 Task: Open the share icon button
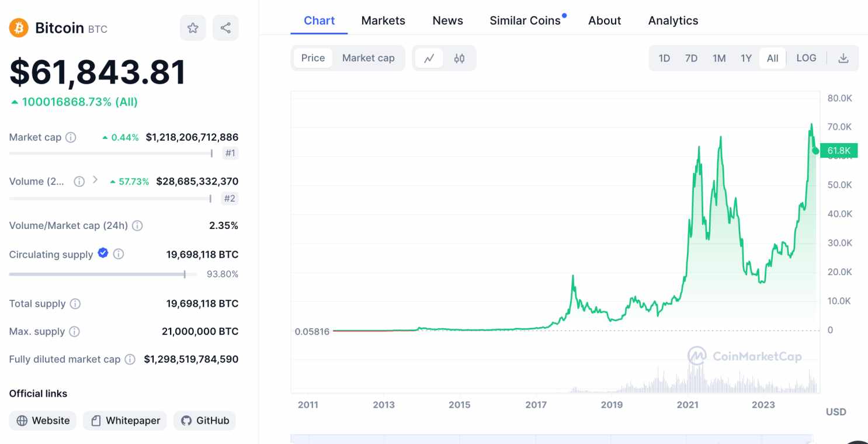225,27
